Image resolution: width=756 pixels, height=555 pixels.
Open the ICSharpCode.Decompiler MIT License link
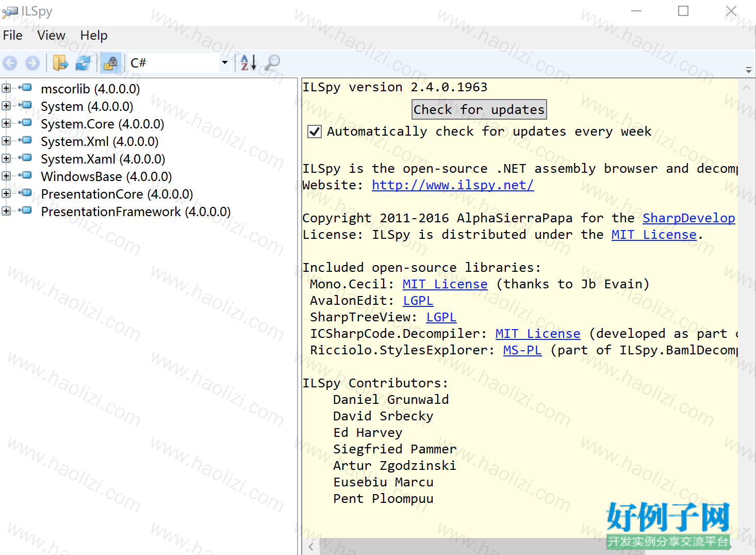(538, 334)
